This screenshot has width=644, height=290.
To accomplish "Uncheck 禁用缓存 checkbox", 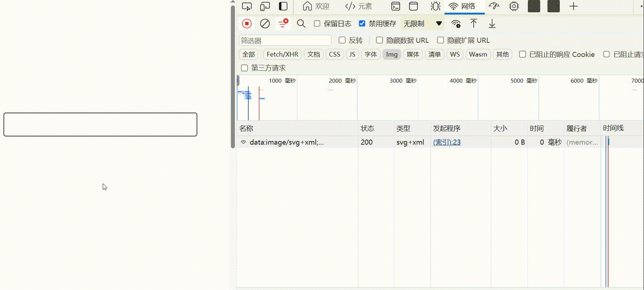I will 362,24.
